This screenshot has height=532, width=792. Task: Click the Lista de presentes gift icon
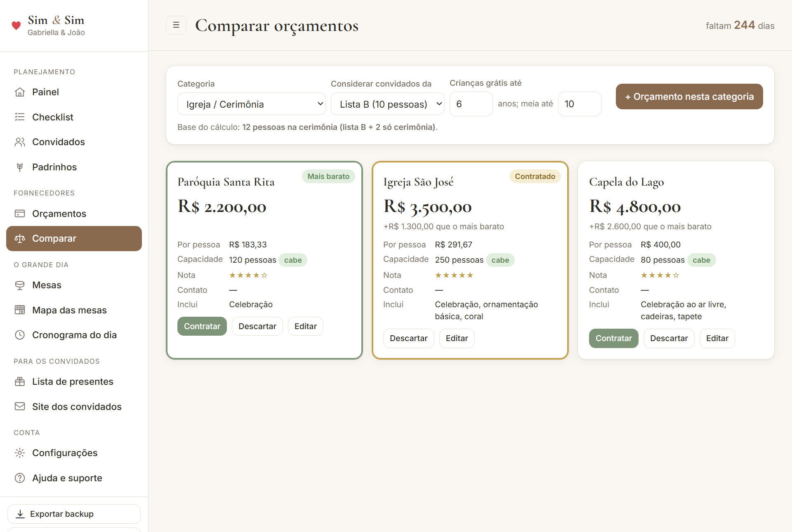coord(20,381)
